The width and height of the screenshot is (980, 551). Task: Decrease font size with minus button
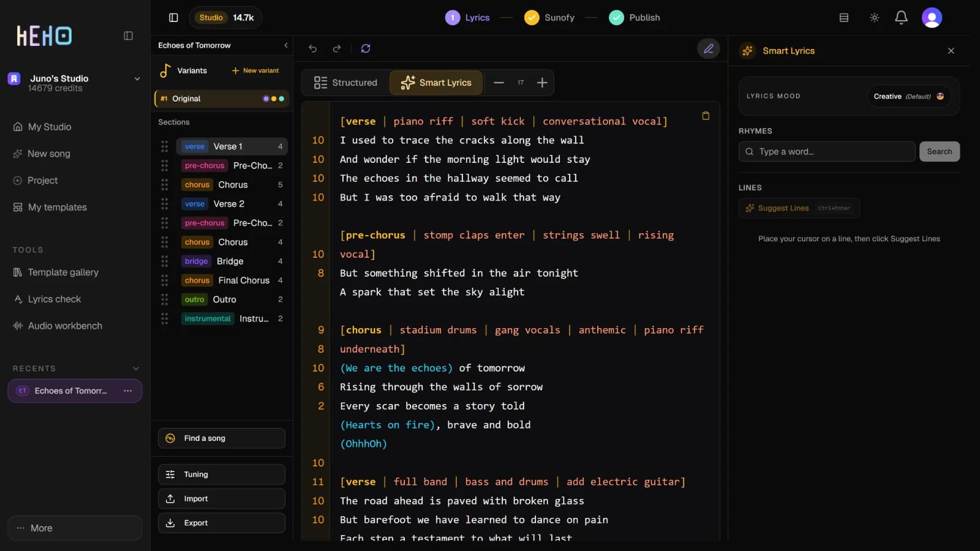pyautogui.click(x=499, y=83)
